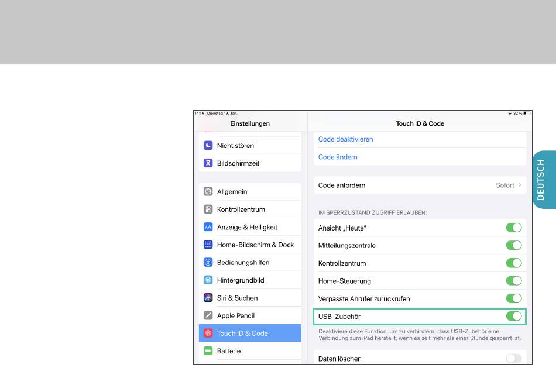
Task: Click the Wi-Fi status icon
Action: [x=510, y=114]
